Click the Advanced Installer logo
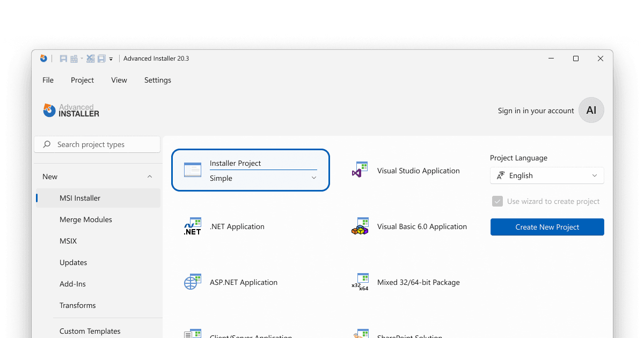Image resolution: width=644 pixels, height=338 pixels. coord(71,110)
